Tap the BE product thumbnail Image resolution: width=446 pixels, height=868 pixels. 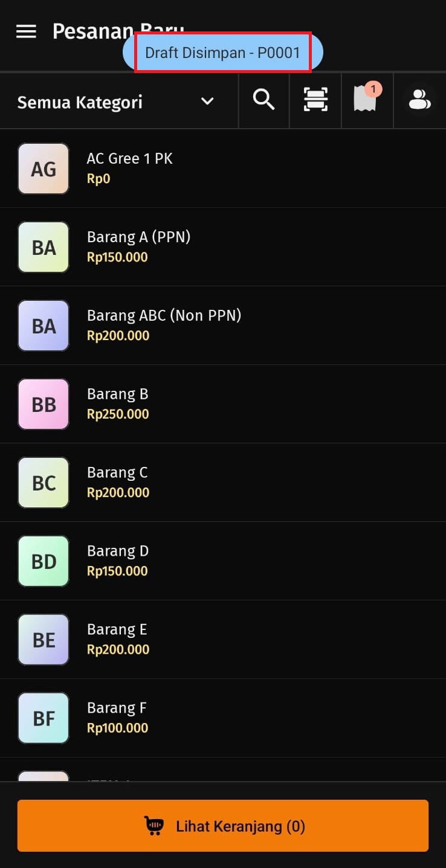coord(44,640)
